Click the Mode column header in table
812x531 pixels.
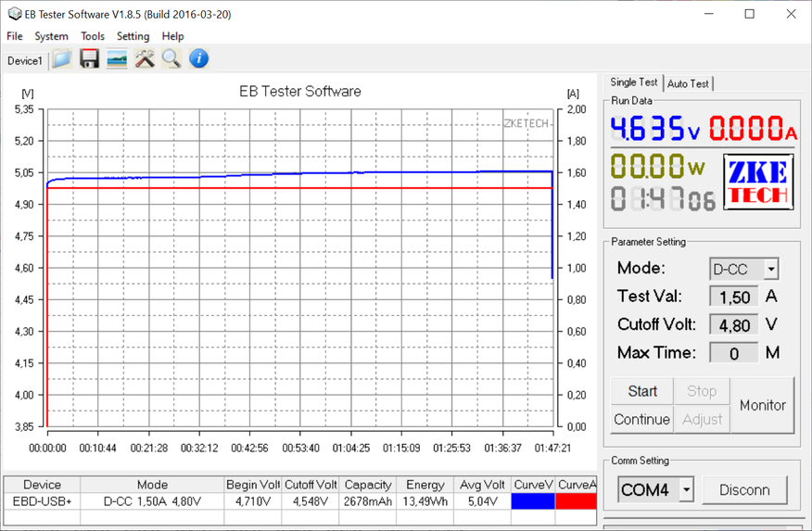pyautogui.click(x=152, y=485)
